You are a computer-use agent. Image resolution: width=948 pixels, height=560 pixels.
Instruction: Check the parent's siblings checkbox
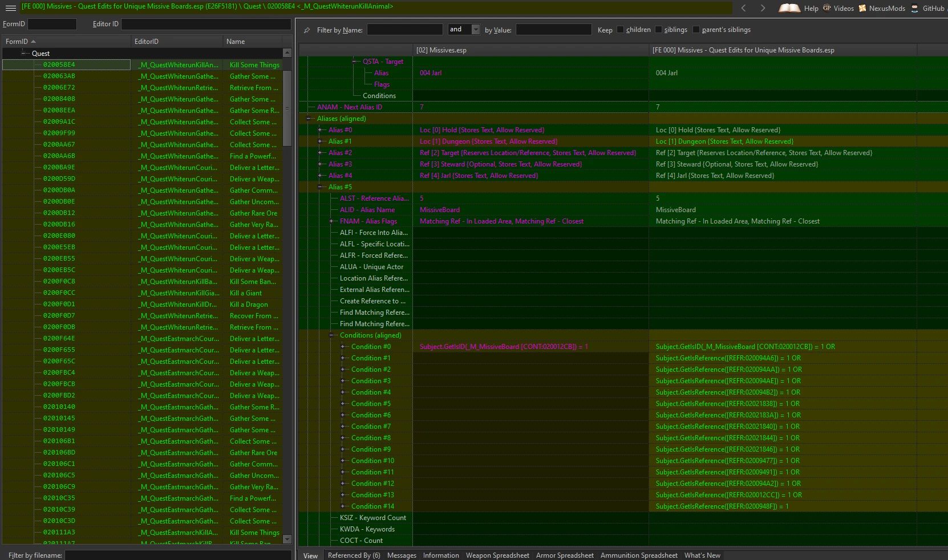(x=696, y=30)
